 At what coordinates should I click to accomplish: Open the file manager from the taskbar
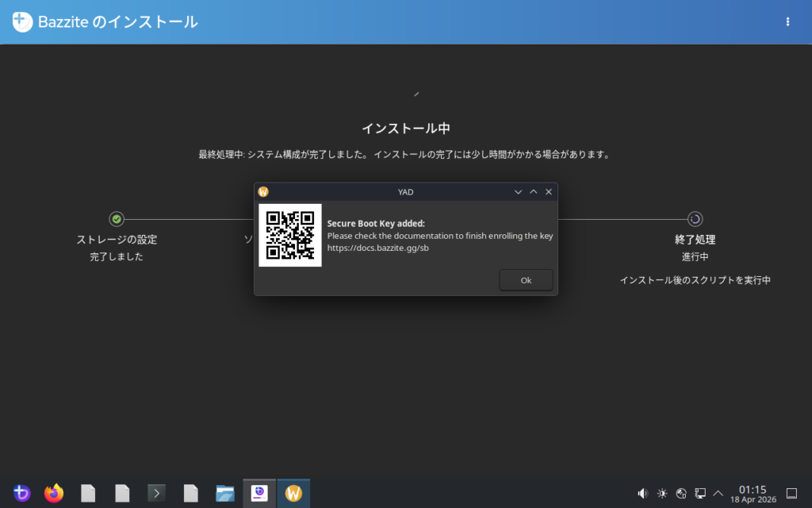(x=225, y=494)
